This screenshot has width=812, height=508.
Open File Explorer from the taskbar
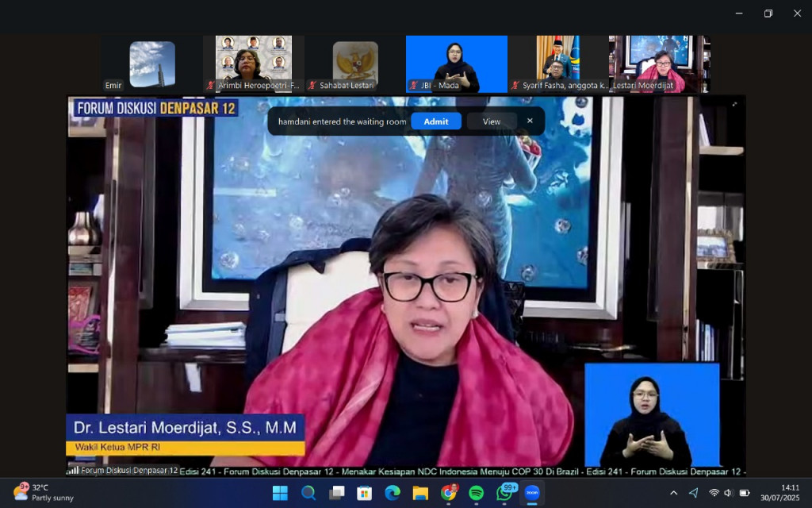click(420, 493)
